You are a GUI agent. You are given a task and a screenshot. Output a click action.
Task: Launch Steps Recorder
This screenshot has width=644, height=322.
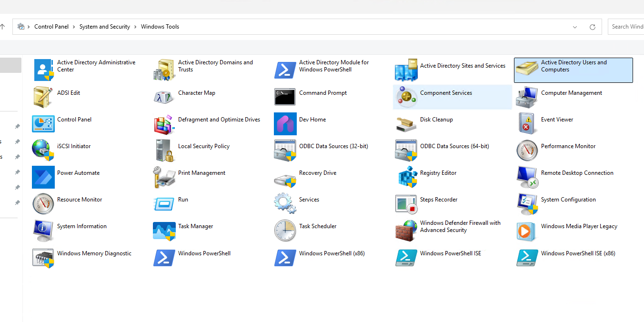[438, 199]
